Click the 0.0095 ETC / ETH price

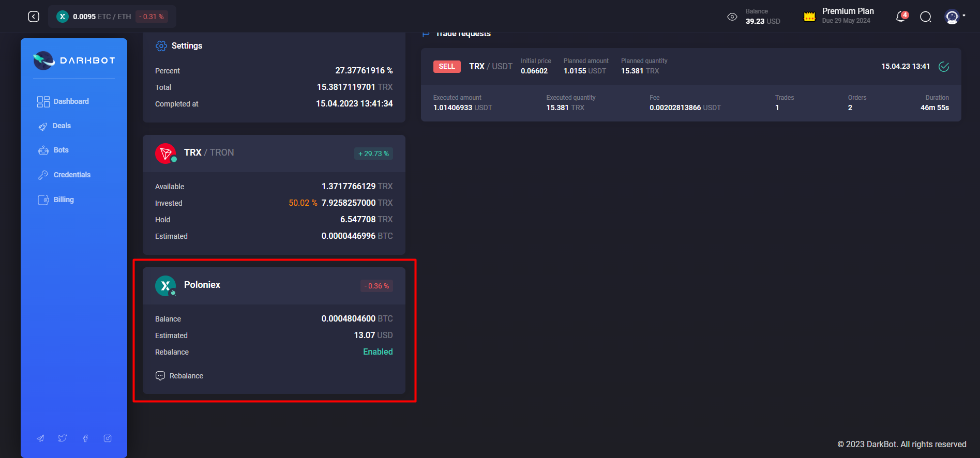point(102,17)
